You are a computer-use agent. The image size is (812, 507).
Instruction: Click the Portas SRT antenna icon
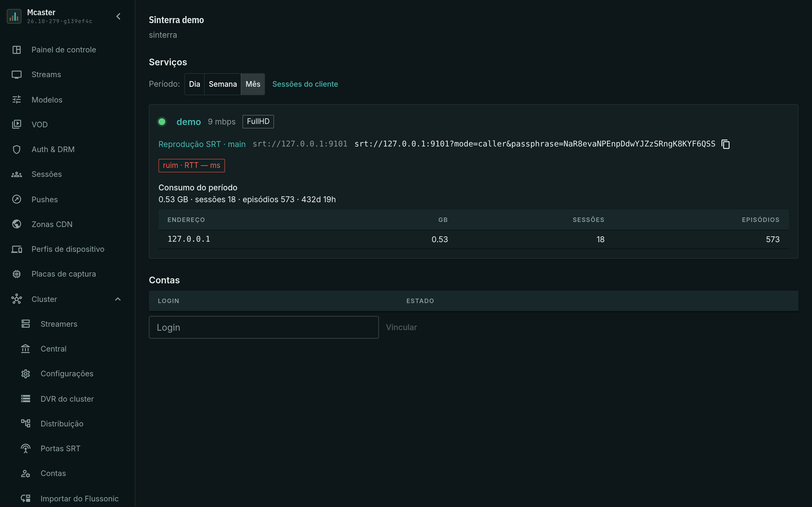25,448
